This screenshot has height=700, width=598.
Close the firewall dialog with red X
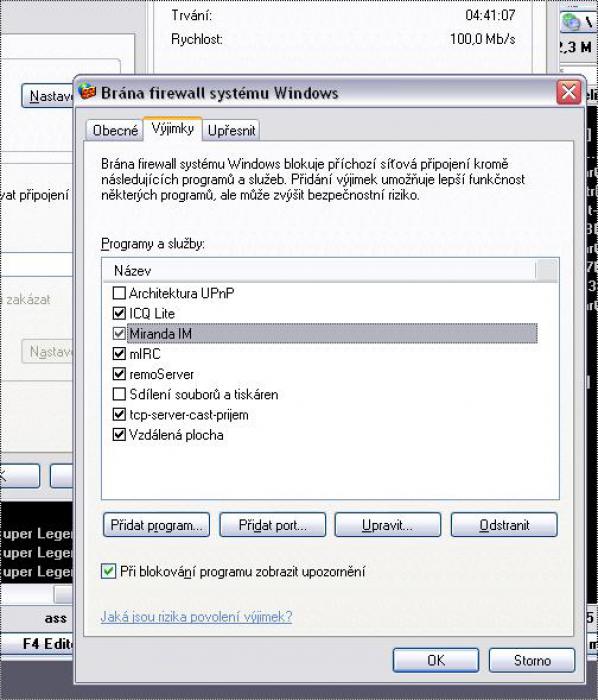click(569, 93)
